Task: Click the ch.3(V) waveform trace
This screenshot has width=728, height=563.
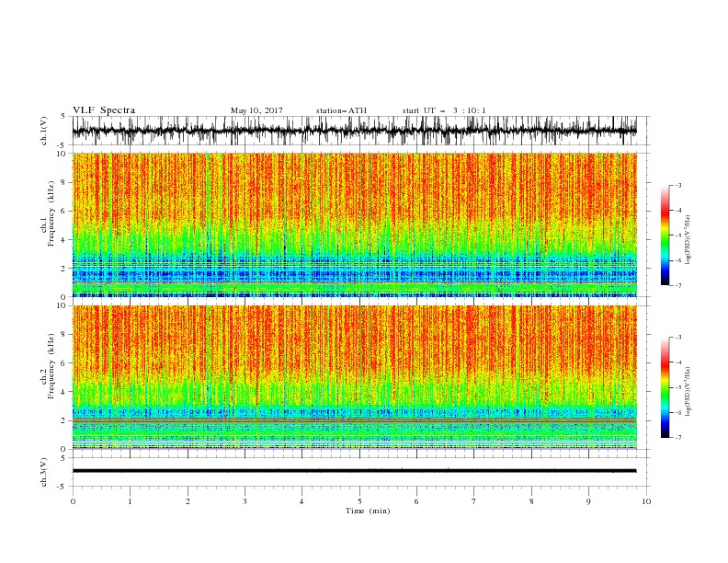Action: 355,471
